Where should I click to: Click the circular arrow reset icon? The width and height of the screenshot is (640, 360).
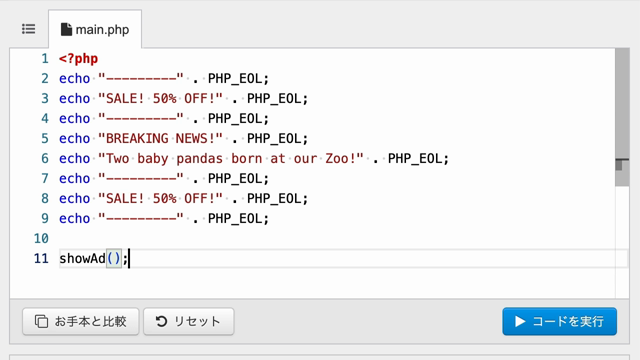point(162,322)
